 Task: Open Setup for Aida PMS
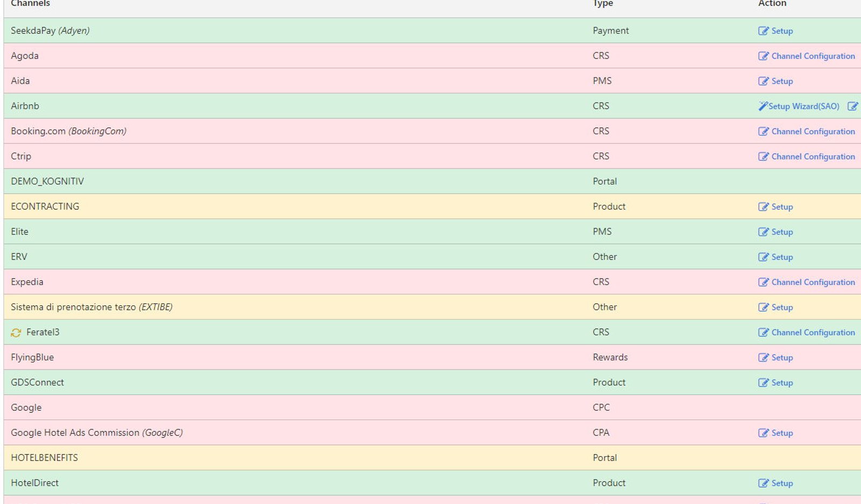coord(782,81)
